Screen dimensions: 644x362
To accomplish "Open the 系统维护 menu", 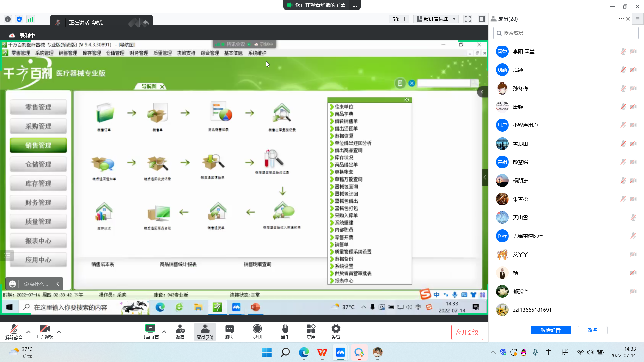I will click(257, 53).
